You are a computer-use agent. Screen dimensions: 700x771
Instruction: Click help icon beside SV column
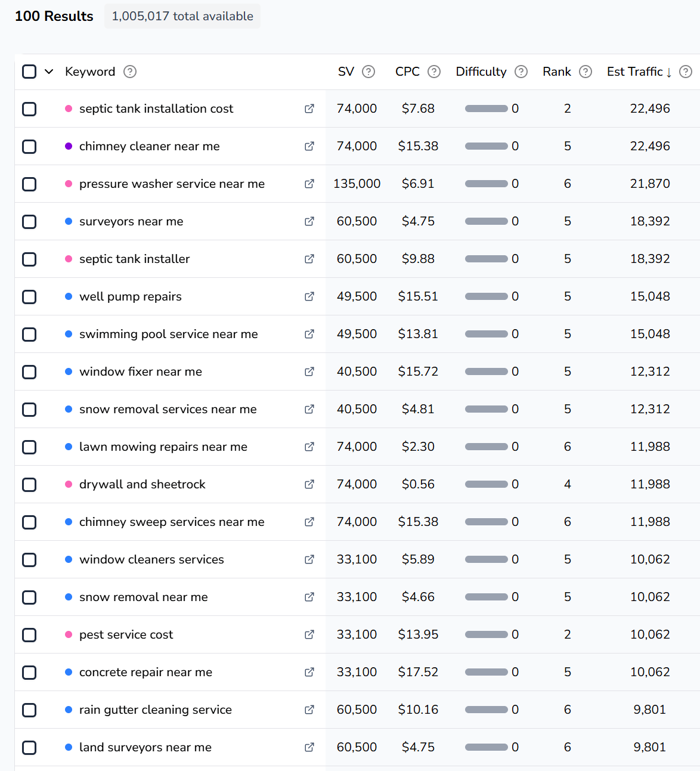pyautogui.click(x=368, y=72)
